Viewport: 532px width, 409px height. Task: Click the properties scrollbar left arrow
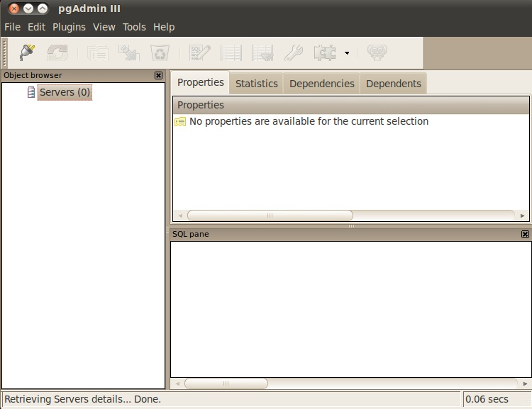tap(180, 215)
